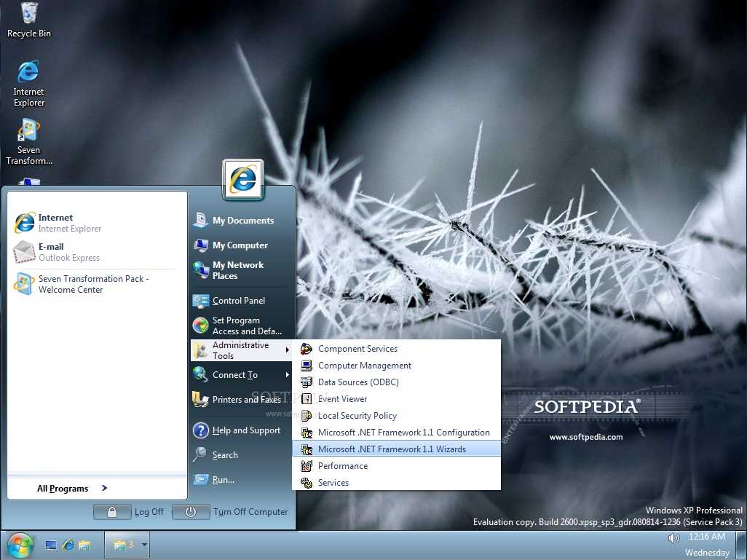Image resolution: width=747 pixels, height=560 pixels.
Task: Expand All Programs list
Action: 72,488
